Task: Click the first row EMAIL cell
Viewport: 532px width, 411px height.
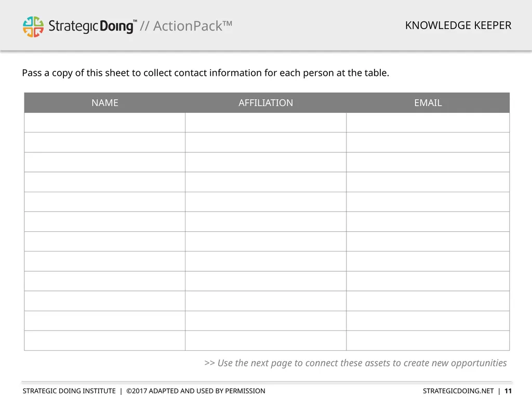Action: tap(428, 123)
